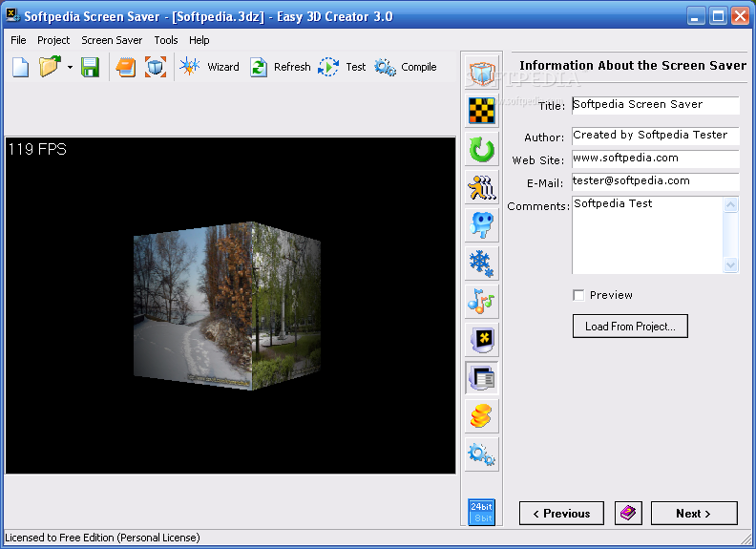Select the gears settings sidebar icon
This screenshot has height=549, width=756.
pos(482,454)
